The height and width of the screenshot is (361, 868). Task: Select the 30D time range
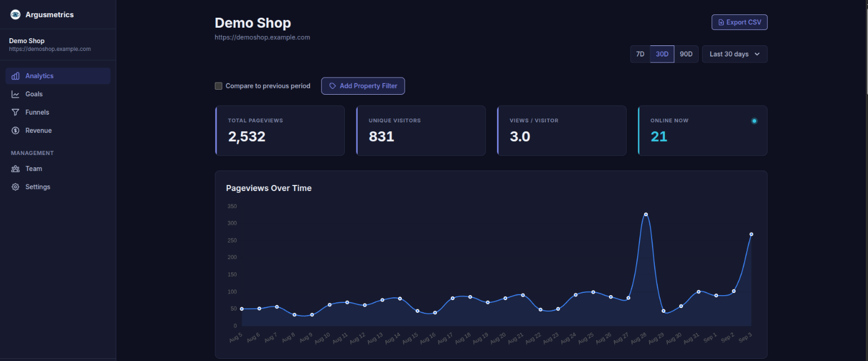pyautogui.click(x=662, y=54)
